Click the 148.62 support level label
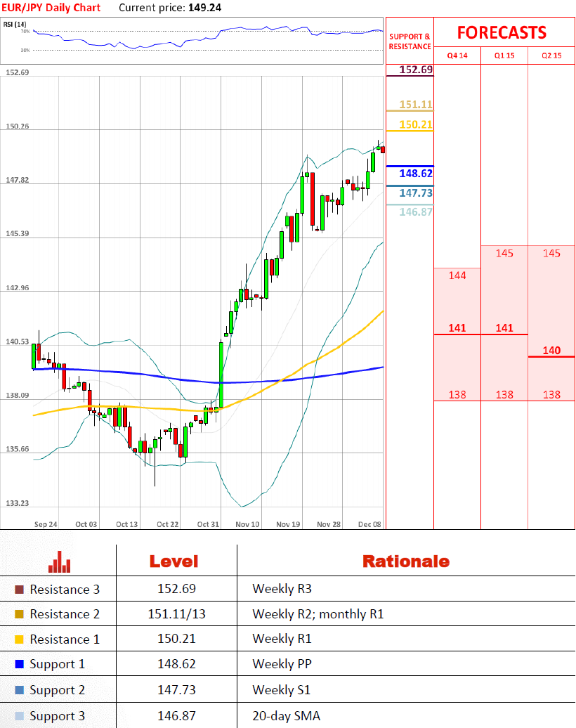 [416, 173]
